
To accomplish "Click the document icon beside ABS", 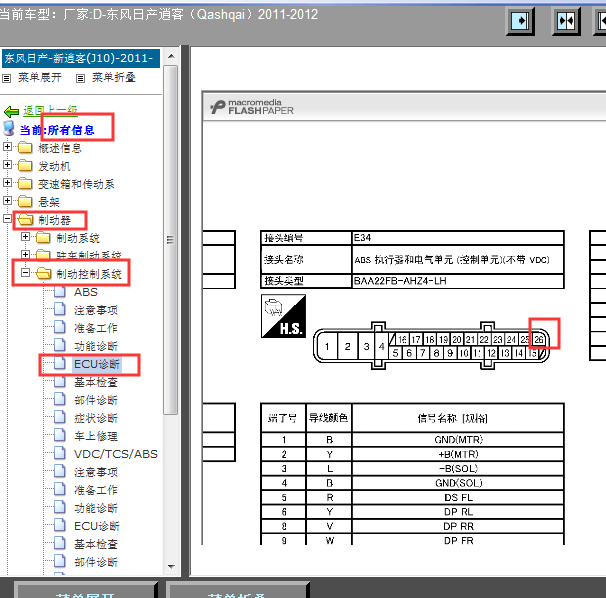I will click(60, 291).
